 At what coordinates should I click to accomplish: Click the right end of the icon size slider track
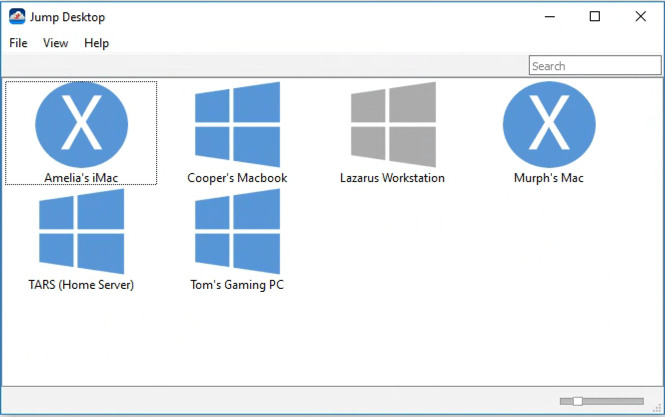point(641,401)
